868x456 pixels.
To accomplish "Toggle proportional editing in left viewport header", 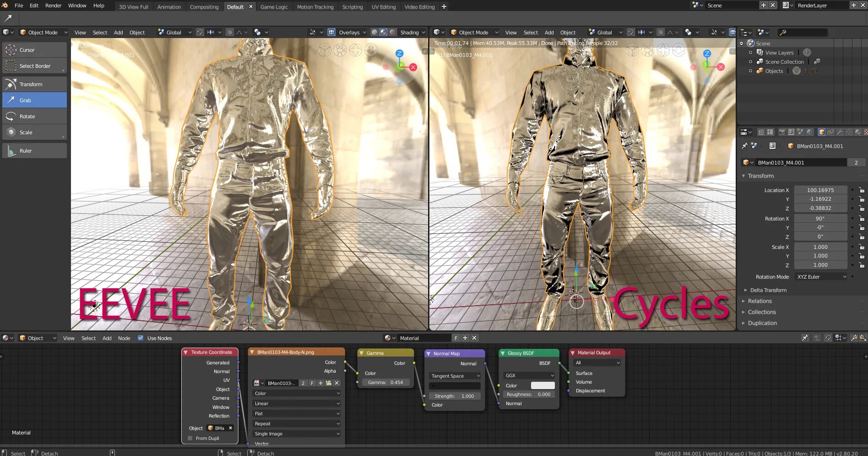I will (x=230, y=32).
